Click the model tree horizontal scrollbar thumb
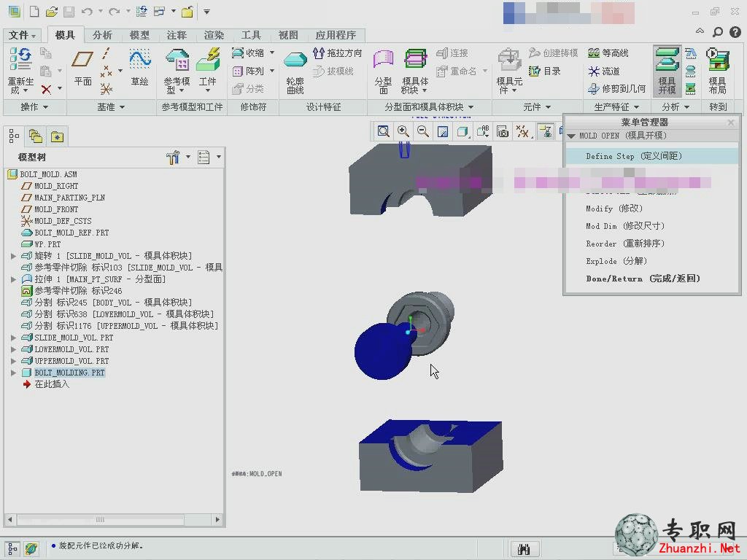The width and height of the screenshot is (747, 560). [x=100, y=519]
